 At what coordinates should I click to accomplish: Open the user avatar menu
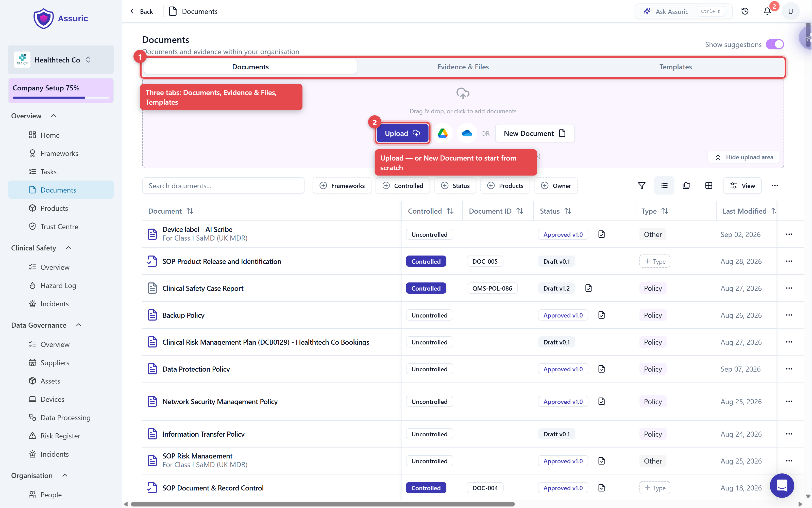[790, 11]
